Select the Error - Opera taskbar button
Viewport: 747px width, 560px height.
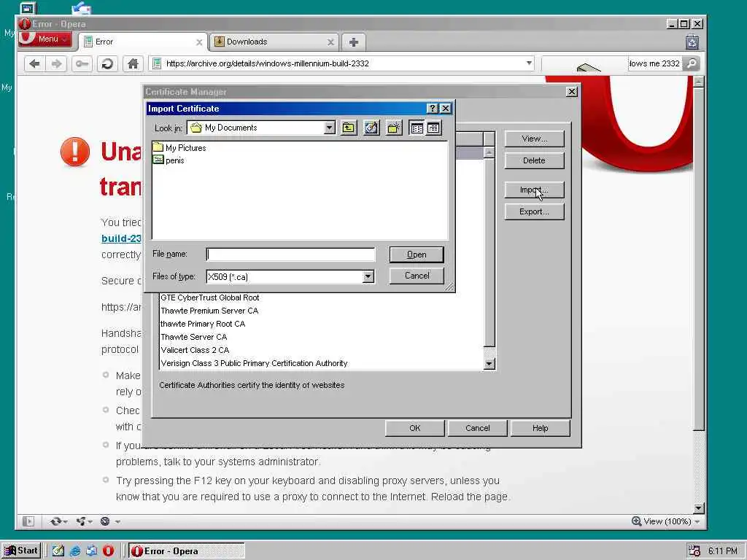[186, 551]
